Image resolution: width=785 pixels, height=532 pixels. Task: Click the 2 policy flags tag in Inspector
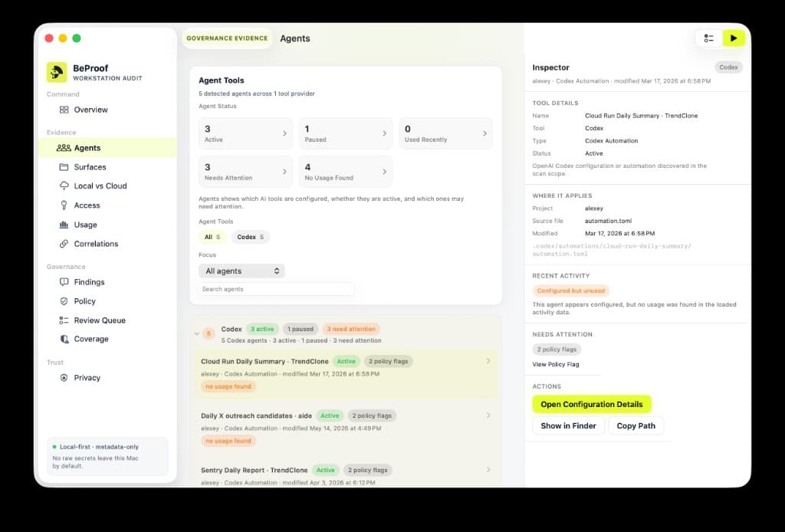click(x=557, y=350)
